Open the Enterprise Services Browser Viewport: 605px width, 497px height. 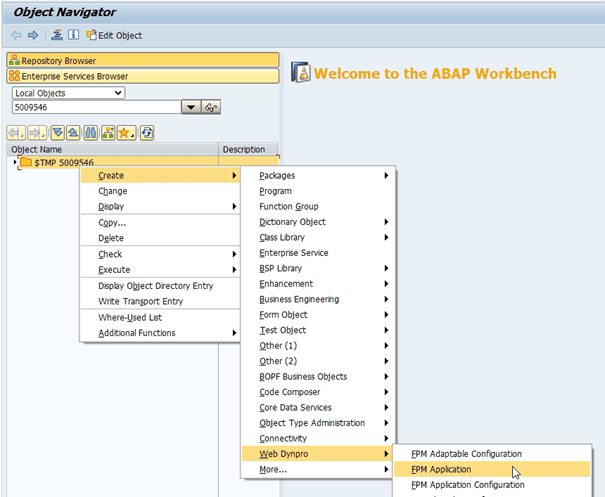[x=142, y=76]
